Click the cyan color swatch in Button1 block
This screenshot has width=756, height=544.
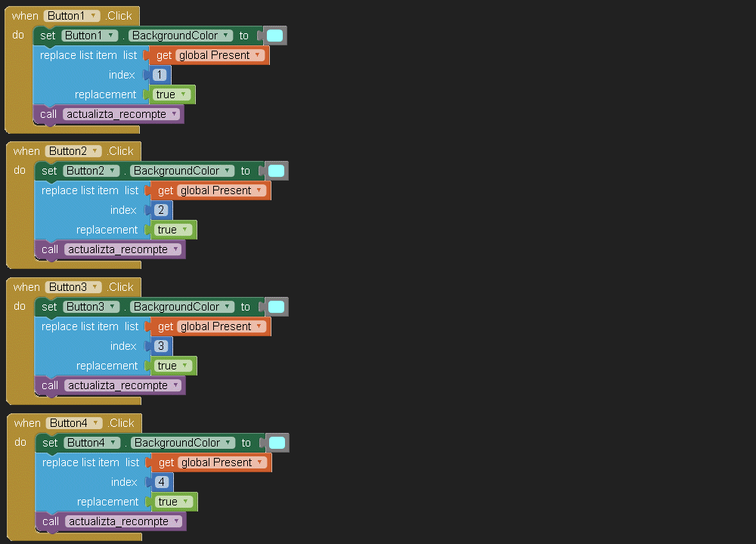pos(275,36)
